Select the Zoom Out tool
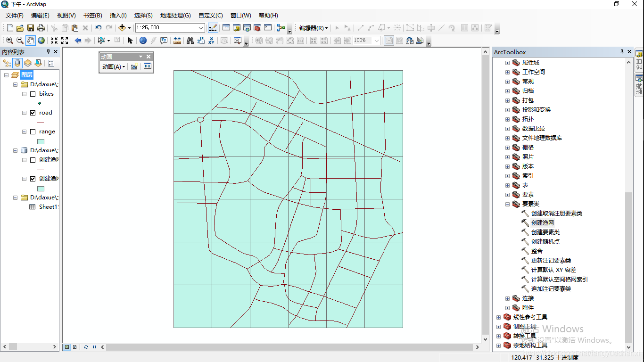 point(20,41)
